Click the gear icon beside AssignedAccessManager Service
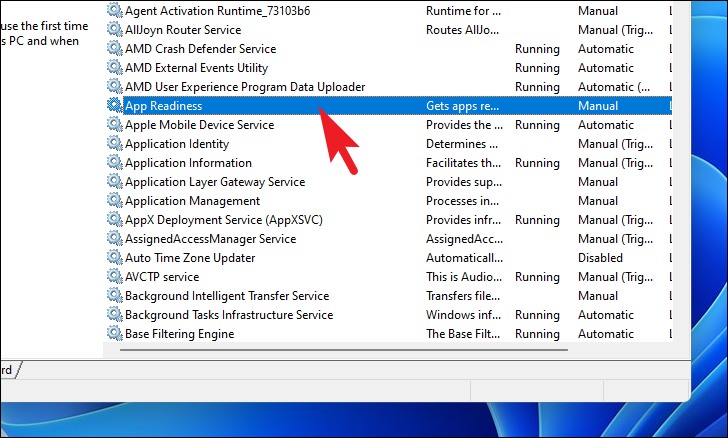Viewport: 728px width, 438px height. click(115, 238)
